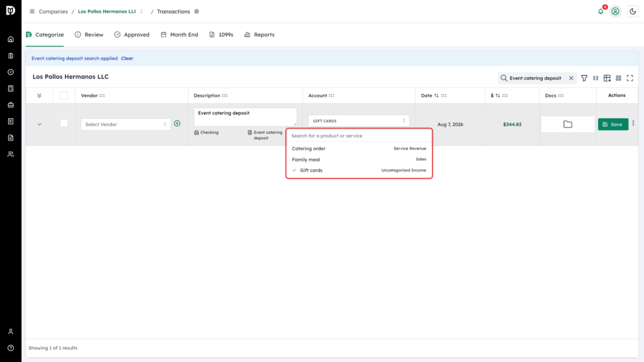This screenshot has width=644, height=362.
Task: Clear search with the X icon
Action: (x=571, y=78)
